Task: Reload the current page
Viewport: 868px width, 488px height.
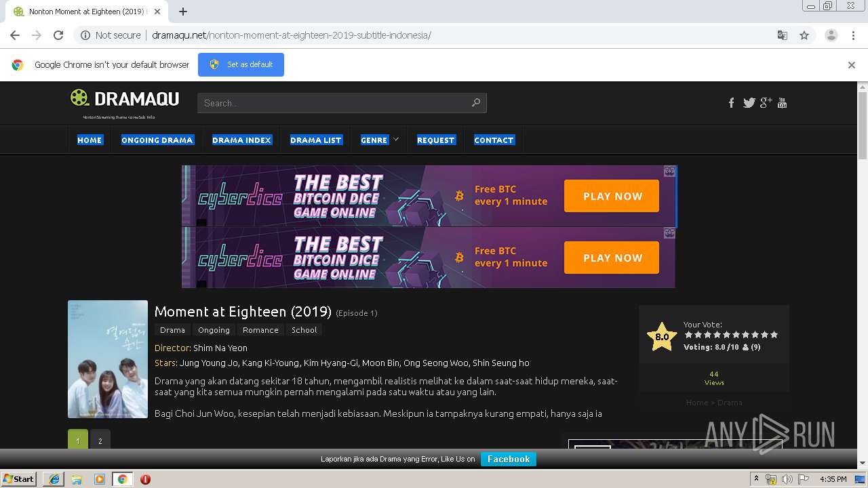Action: 58,35
